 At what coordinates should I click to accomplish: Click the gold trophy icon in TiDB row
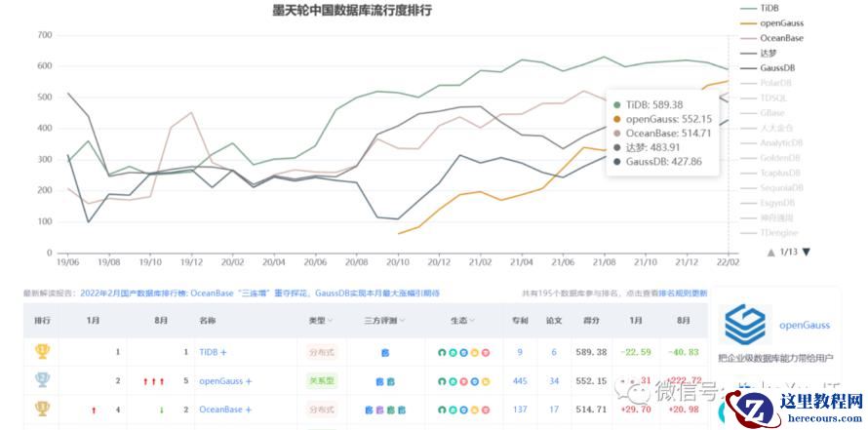click(42, 351)
